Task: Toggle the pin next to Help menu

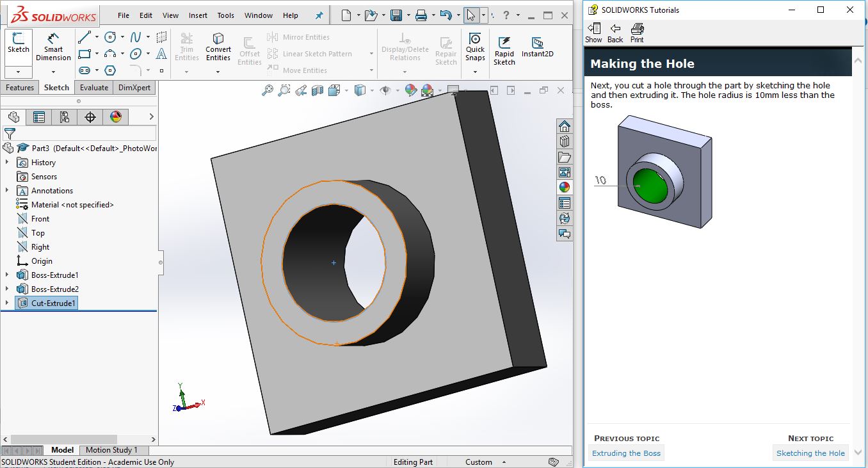Action: [319, 15]
